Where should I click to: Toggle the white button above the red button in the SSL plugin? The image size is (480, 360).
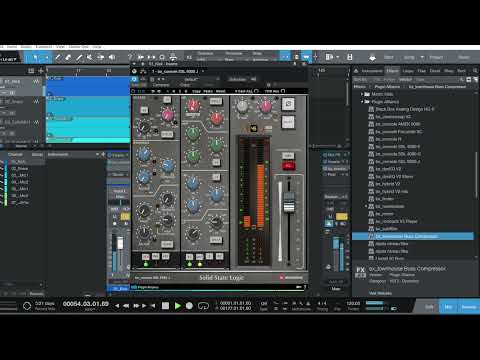click(288, 156)
